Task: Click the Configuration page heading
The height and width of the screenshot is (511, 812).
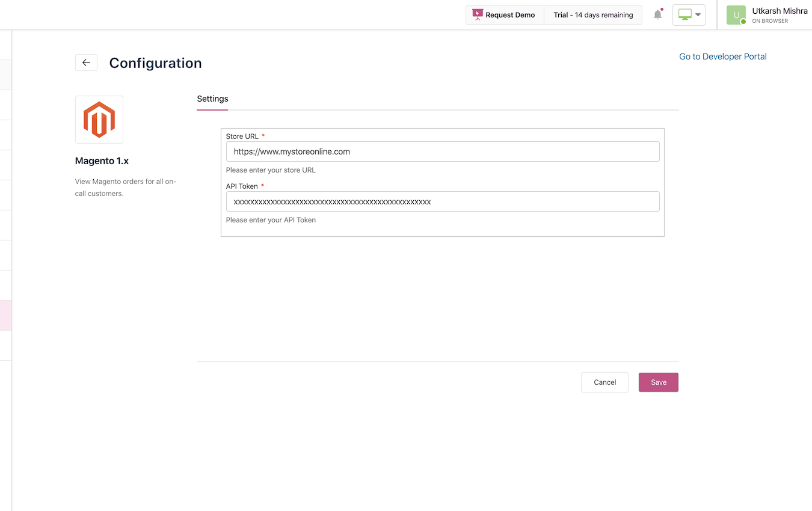Action: 155,63
